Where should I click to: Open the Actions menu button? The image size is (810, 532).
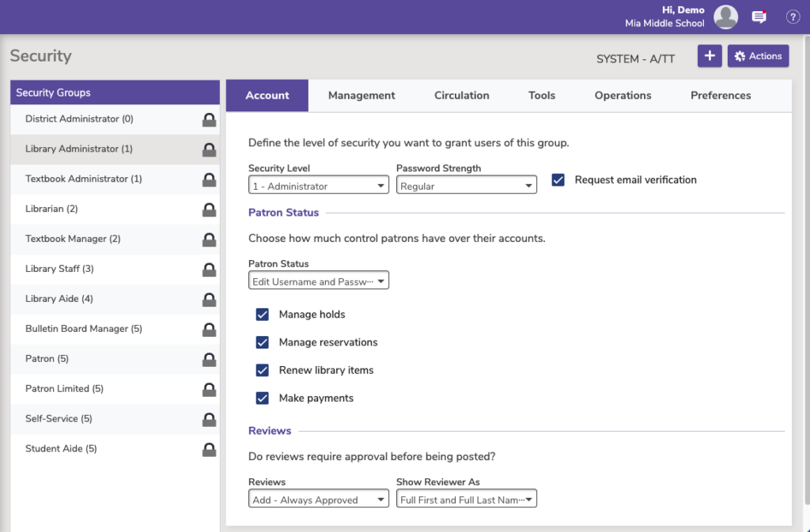[x=758, y=56]
